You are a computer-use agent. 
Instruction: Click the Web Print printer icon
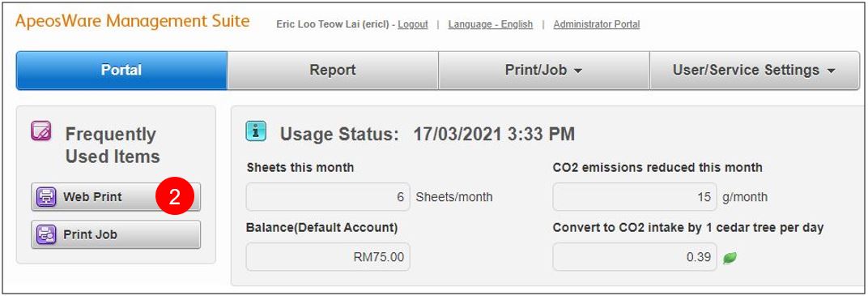(x=46, y=197)
